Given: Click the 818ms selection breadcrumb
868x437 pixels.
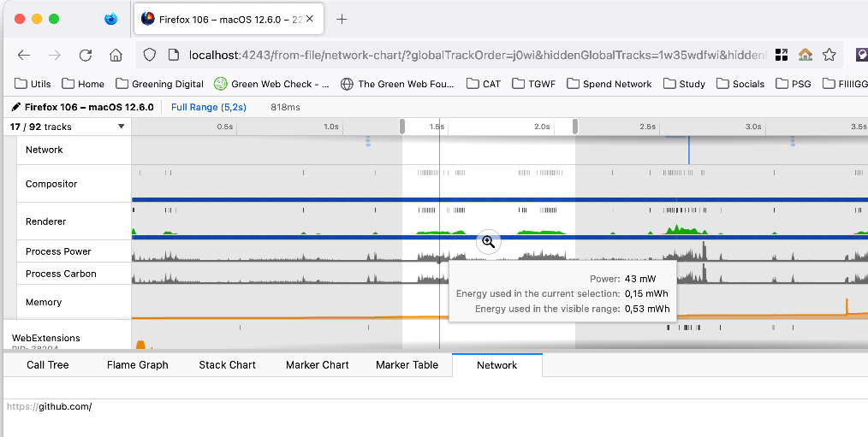Looking at the screenshot, I should pyautogui.click(x=285, y=107).
